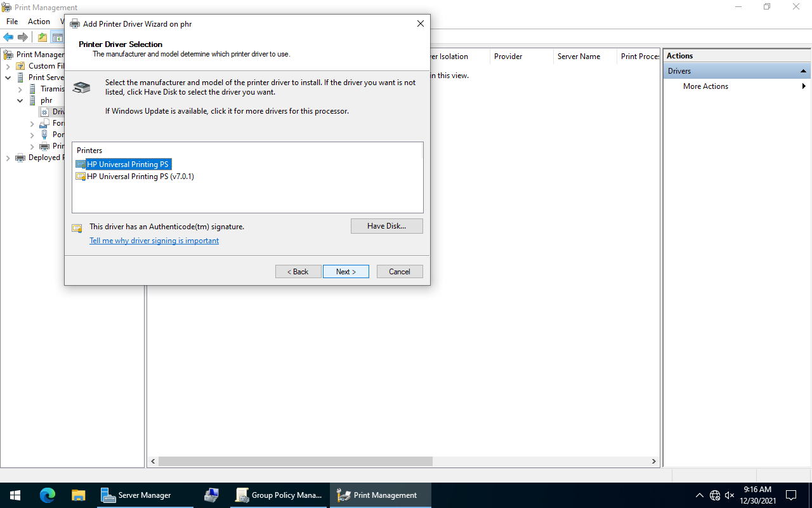Click the muted speaker icon in system tray
The height and width of the screenshot is (508, 812).
coord(730,495)
